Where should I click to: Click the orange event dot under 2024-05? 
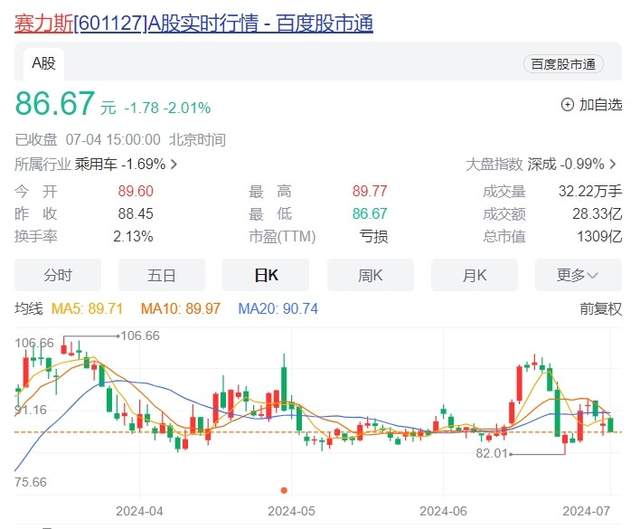pos(284,490)
